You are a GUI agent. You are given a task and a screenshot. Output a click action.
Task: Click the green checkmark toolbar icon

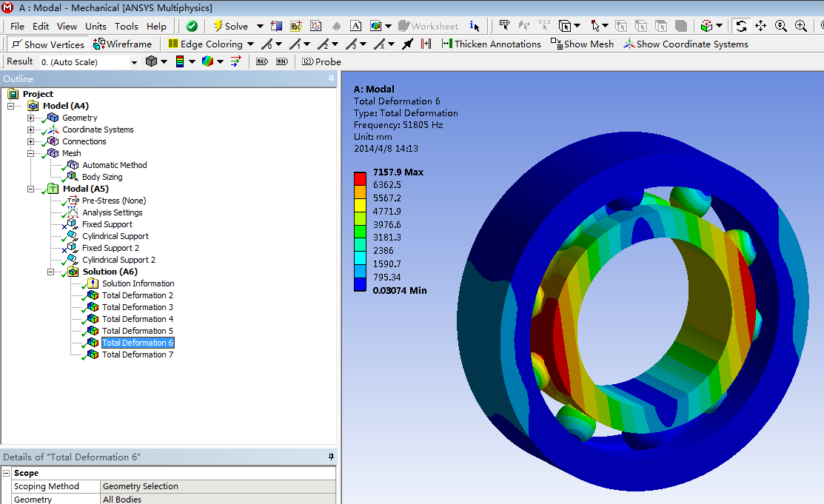(x=192, y=26)
